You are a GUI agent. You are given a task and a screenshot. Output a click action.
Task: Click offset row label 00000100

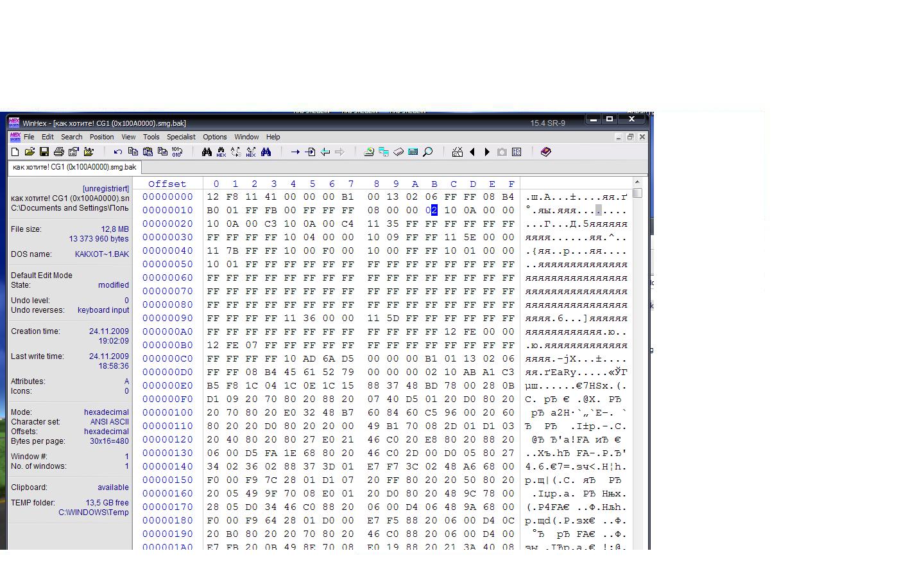[x=167, y=412]
